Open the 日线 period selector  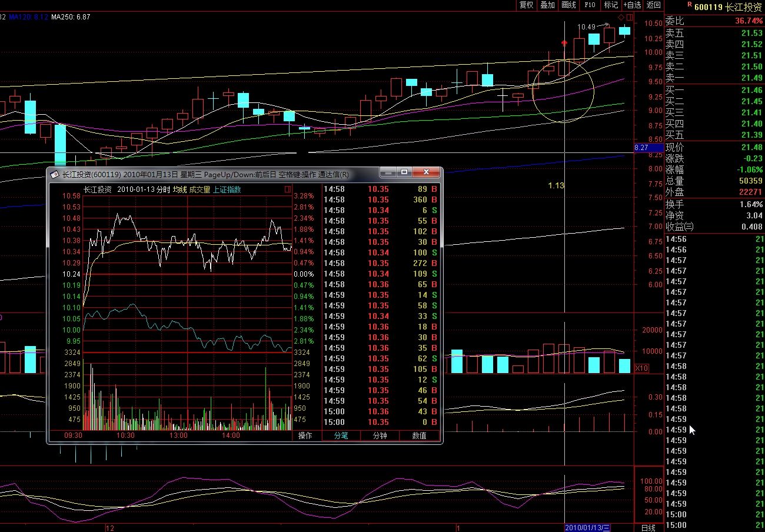[648, 527]
